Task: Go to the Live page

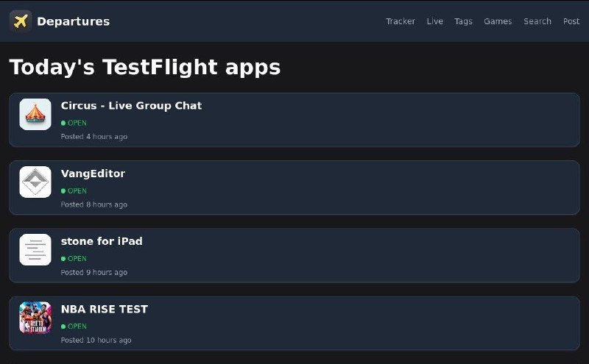Action: (435, 21)
